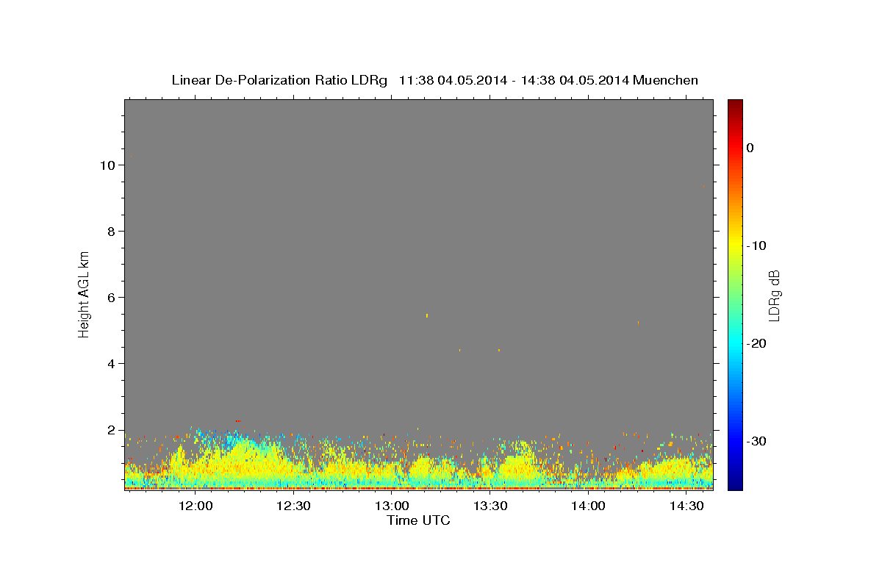Click the 12:00 time tick label
The width and height of the screenshot is (882, 588).
click(x=196, y=506)
